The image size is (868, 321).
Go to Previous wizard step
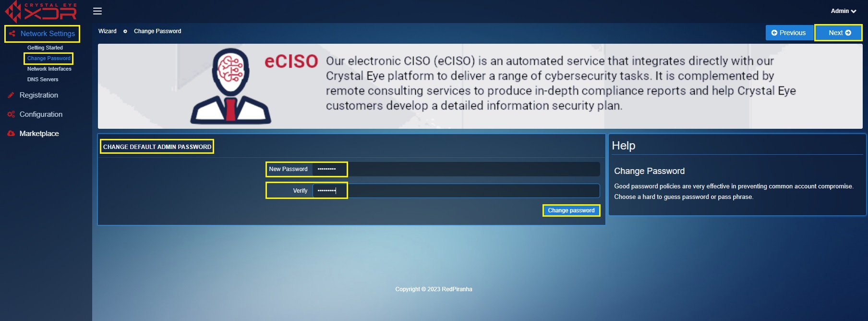coord(789,33)
